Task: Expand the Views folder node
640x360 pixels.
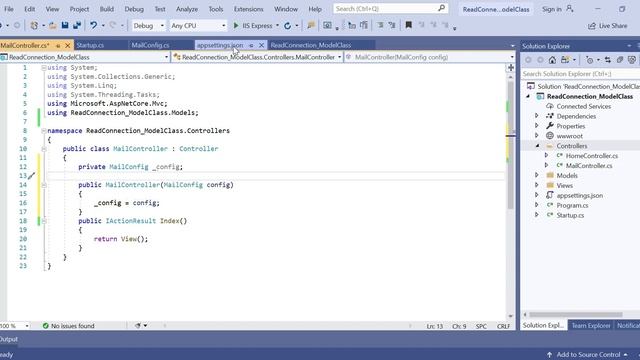Action: [537, 185]
